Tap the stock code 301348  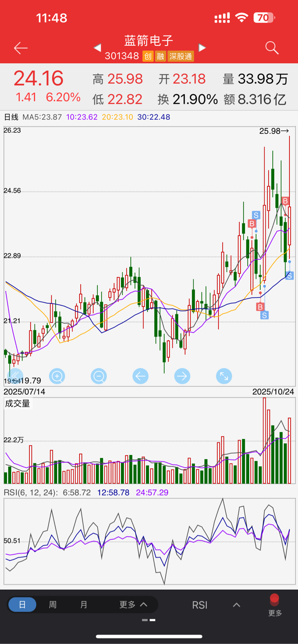tap(122, 56)
